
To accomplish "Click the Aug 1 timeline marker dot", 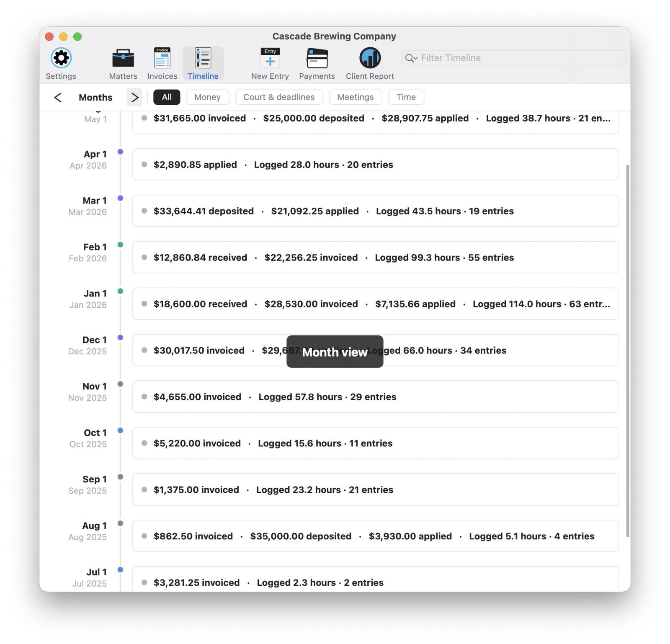I will click(x=121, y=524).
